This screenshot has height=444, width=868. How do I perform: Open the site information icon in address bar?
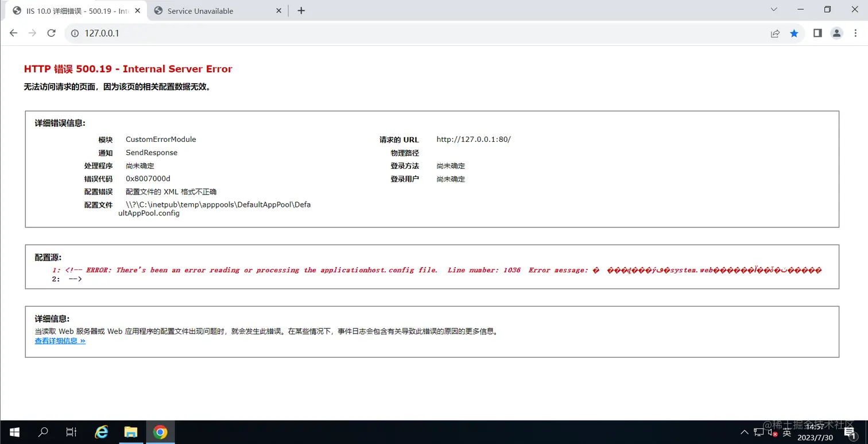coord(75,33)
